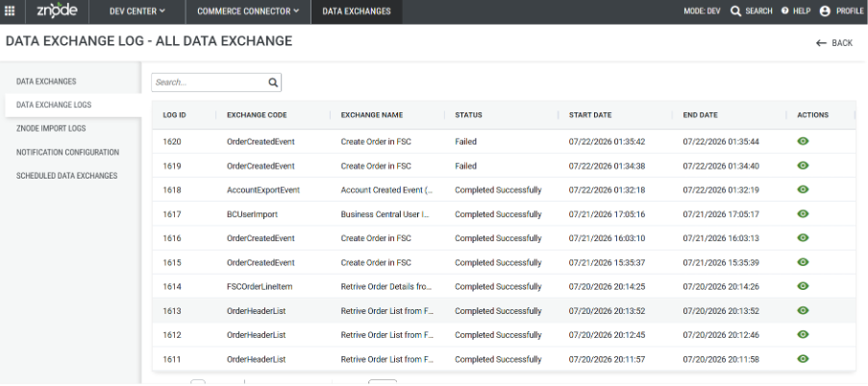Click end date 07/20/2026 20:11:58
Image resolution: width=868 pixels, height=386 pixels.
(x=721, y=359)
